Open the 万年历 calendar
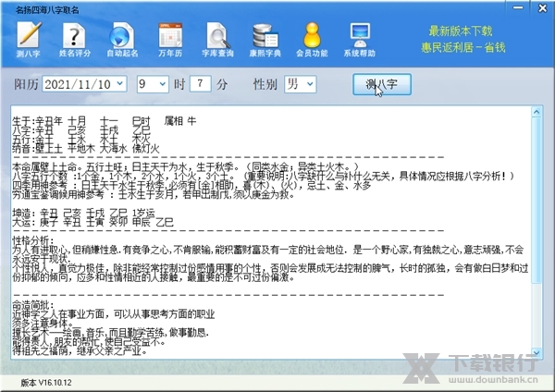The height and width of the screenshot is (392, 555). click(x=170, y=40)
